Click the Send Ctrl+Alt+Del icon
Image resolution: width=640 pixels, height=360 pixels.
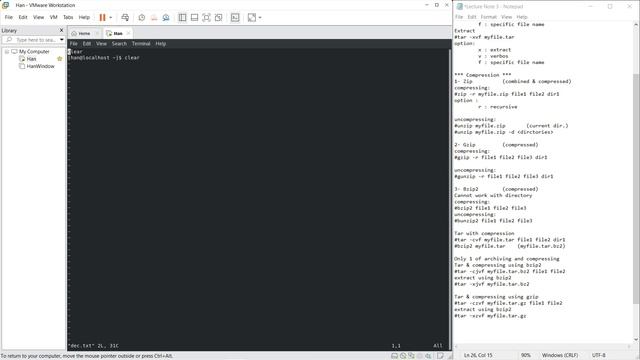(x=125, y=18)
